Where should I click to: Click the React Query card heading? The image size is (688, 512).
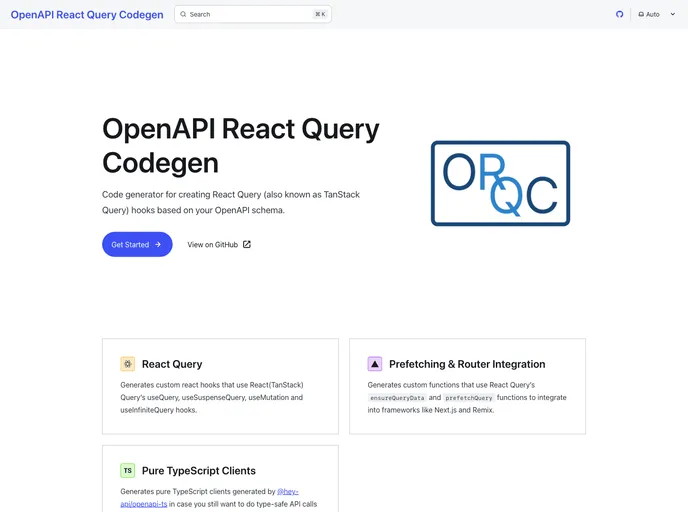coord(172,364)
